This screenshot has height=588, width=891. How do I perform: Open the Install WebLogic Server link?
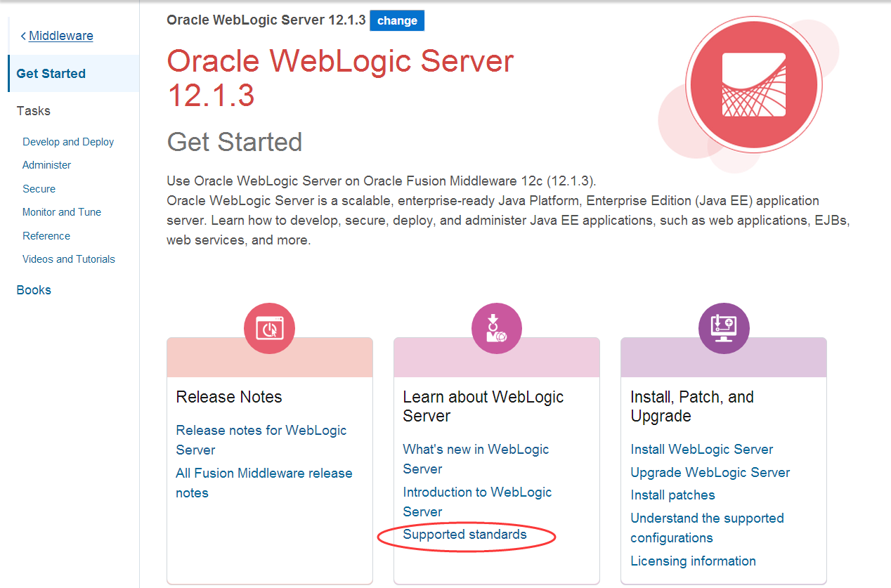pyautogui.click(x=702, y=450)
